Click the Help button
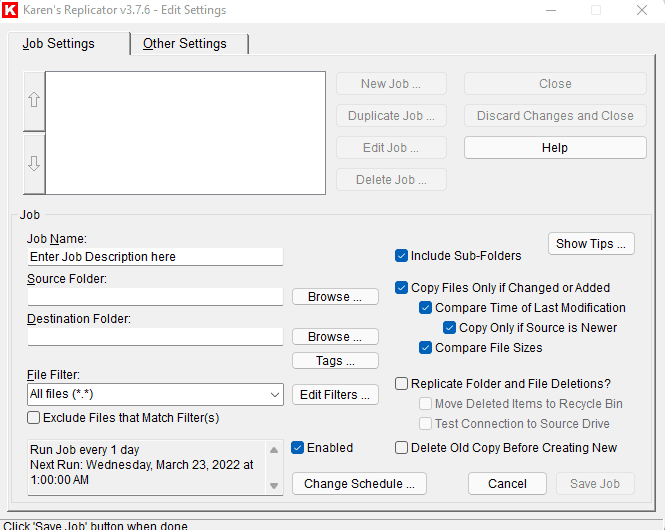Viewport: 665px width, 530px height. [555, 148]
